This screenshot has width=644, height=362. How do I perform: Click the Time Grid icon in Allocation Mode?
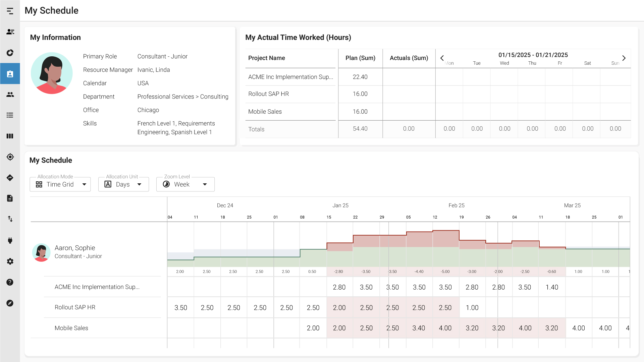click(x=39, y=184)
